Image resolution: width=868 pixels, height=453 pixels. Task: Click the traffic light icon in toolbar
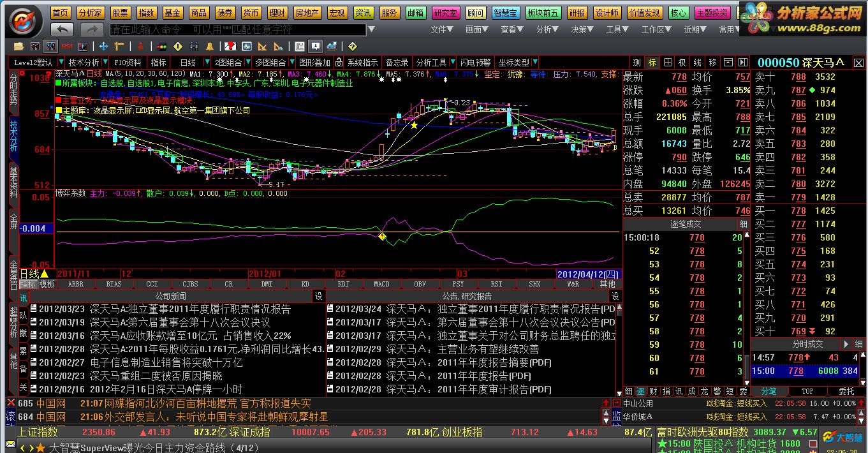click(162, 47)
